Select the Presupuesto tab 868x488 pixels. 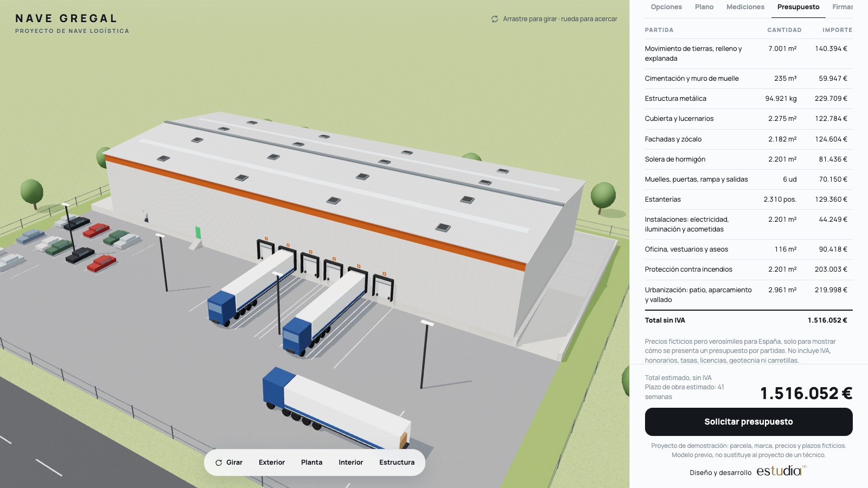799,7
